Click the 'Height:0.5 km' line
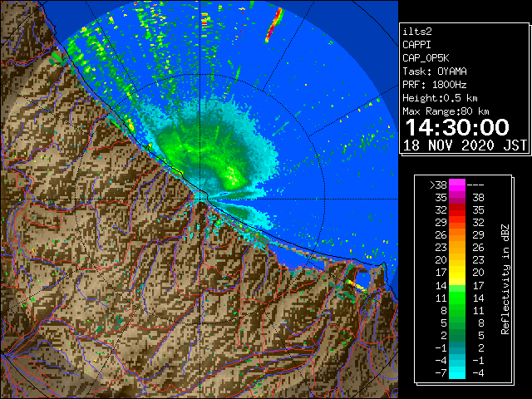The height and width of the screenshot is (399, 532). coord(440,98)
